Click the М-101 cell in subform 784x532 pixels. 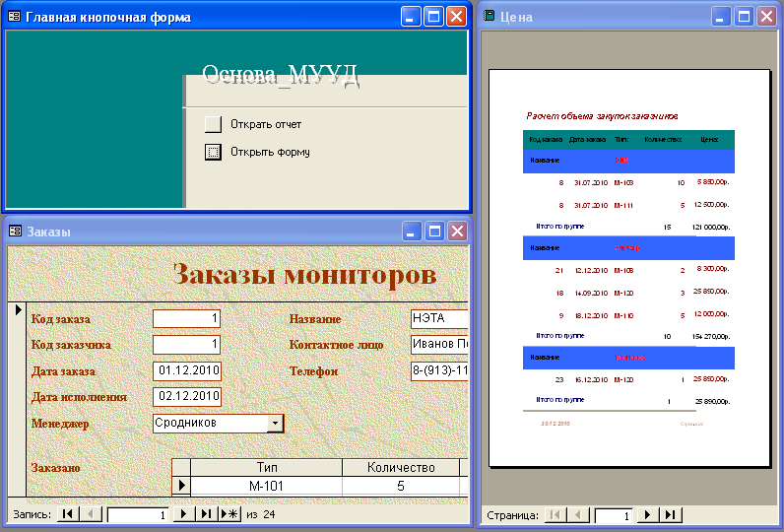coord(267,486)
